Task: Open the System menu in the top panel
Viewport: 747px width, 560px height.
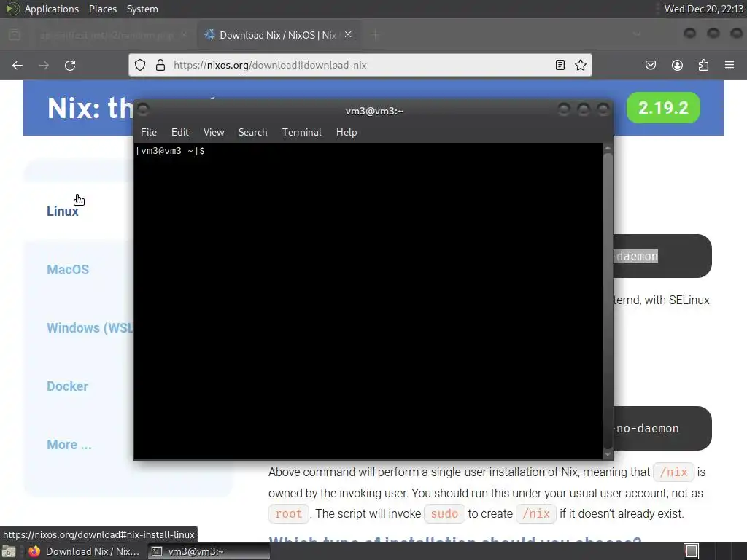Action: pyautogui.click(x=142, y=9)
